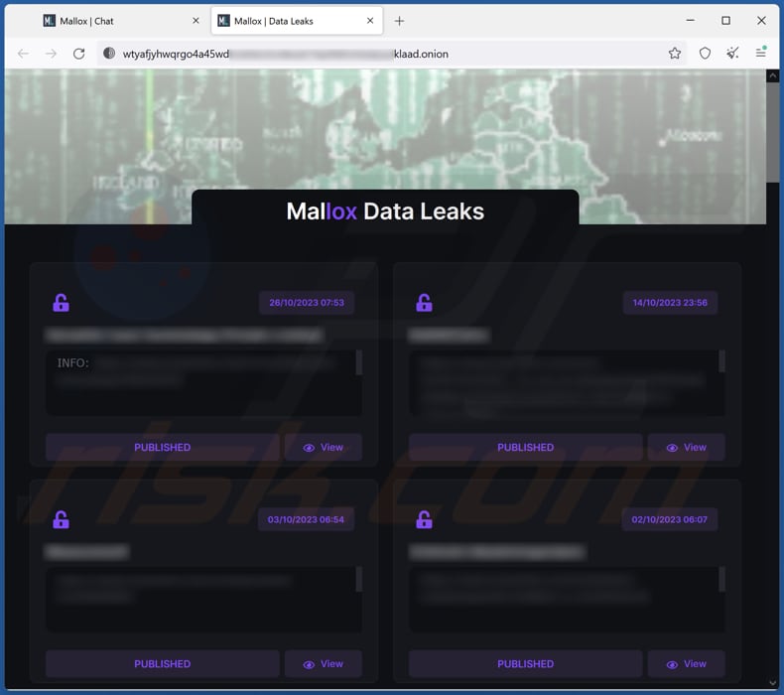Minimize the browser window
This screenshot has width=784, height=695.
pos(691,21)
